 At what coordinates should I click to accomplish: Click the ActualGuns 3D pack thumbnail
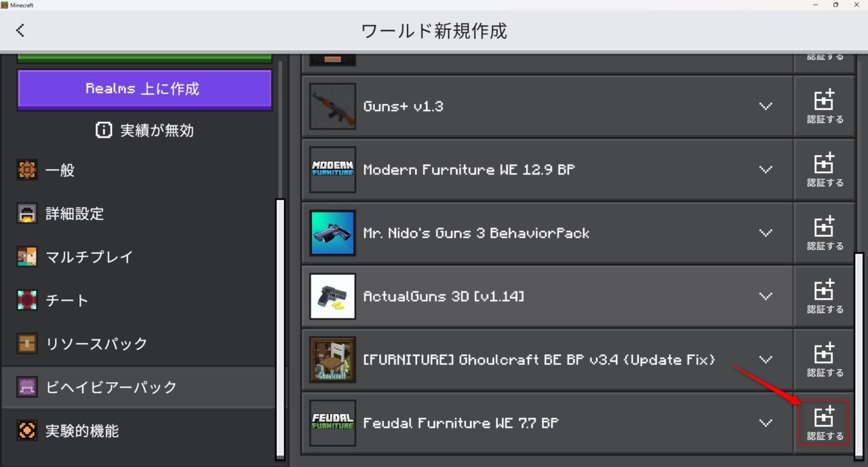pyautogui.click(x=332, y=296)
